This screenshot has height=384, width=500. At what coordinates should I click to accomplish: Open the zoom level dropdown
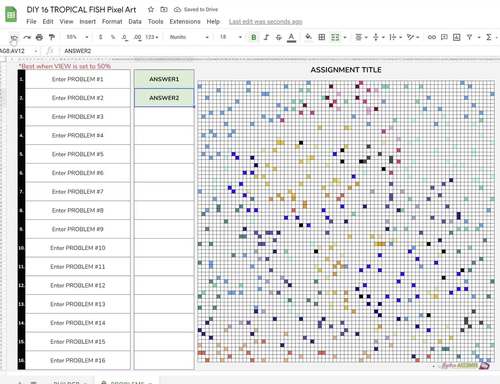77,37
